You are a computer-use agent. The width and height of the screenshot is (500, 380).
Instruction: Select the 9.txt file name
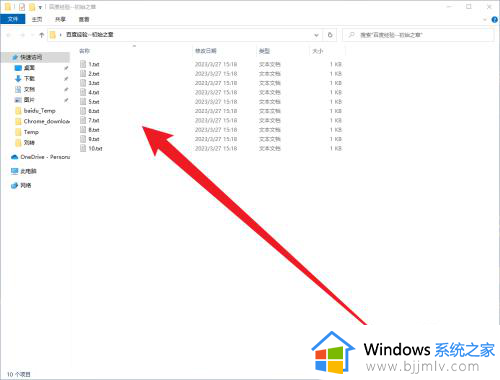(x=94, y=139)
